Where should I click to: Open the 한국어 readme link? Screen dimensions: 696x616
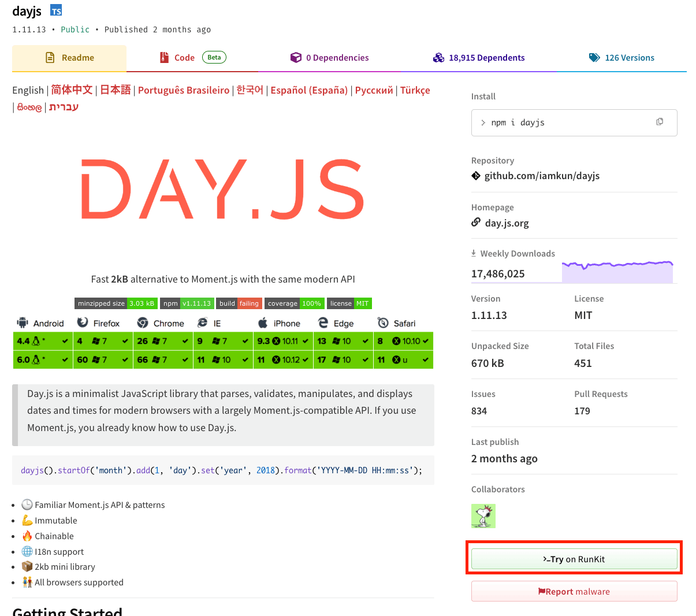click(250, 90)
